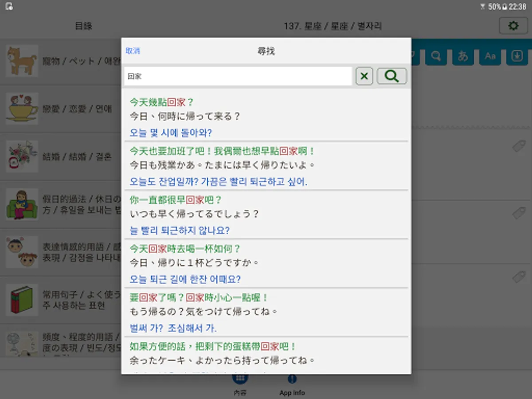The image size is (532, 399).
Task: Select Japanese line 今日、帰りに１杯どうですか。
Action: click(194, 263)
